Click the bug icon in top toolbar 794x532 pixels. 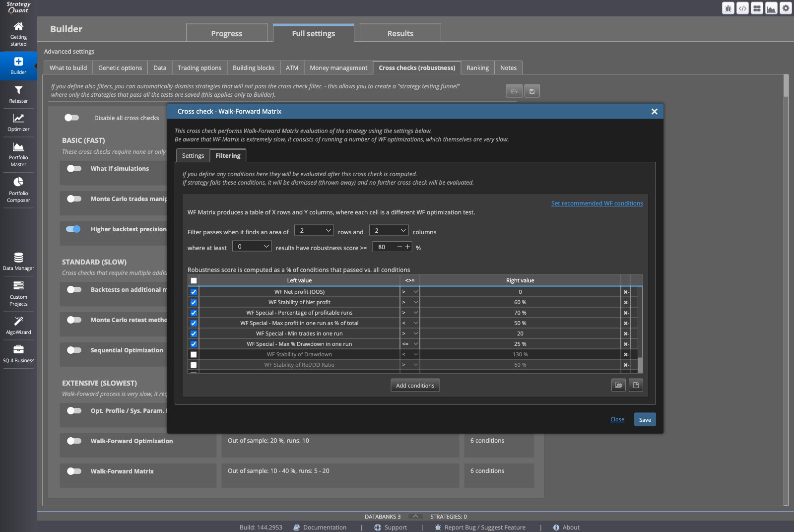click(728, 8)
